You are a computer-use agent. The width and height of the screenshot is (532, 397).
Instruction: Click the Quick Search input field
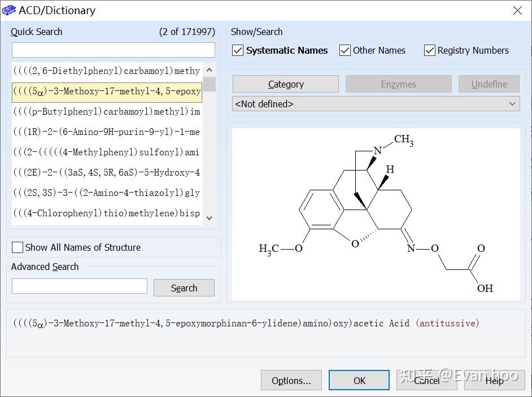click(x=113, y=50)
